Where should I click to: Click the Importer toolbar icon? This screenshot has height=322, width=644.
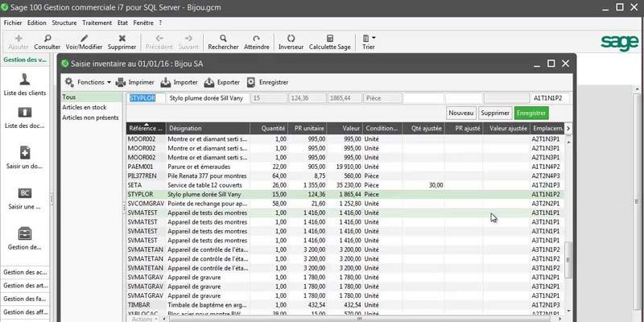166,82
